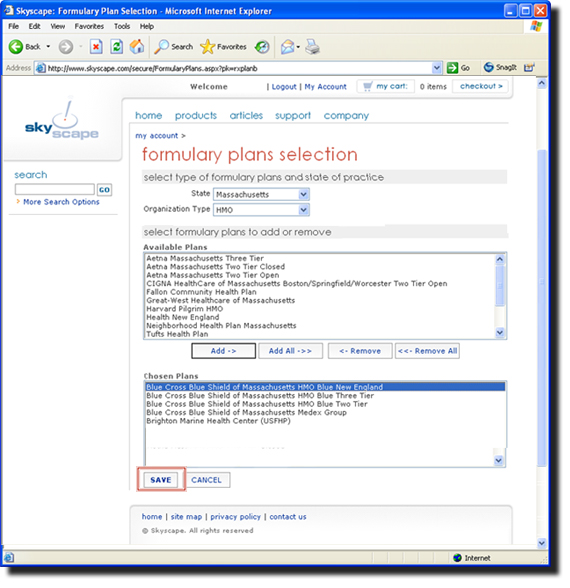
Task: Open the Edit menu
Action: 34,26
